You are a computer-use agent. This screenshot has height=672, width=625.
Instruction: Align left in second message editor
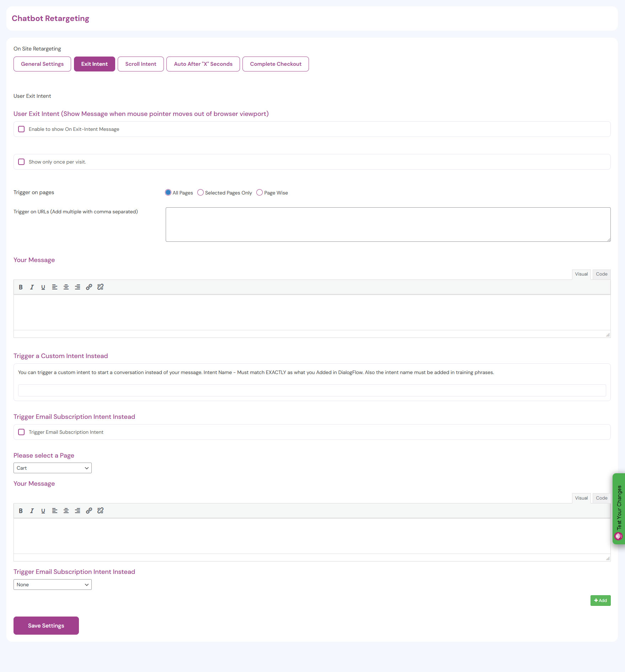(x=55, y=511)
